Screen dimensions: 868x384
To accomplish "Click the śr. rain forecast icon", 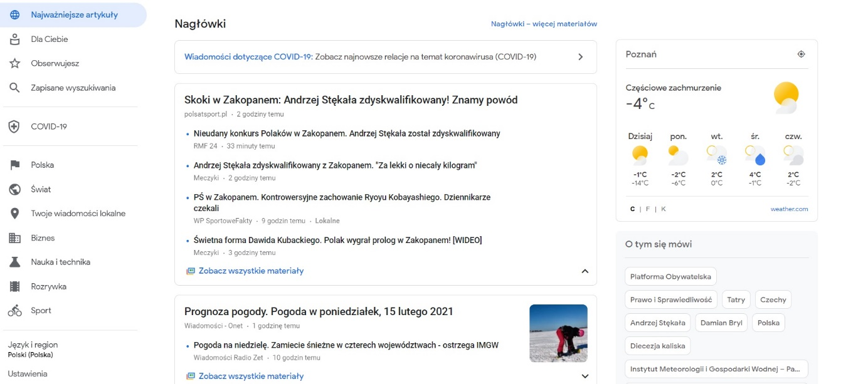I will coord(755,155).
